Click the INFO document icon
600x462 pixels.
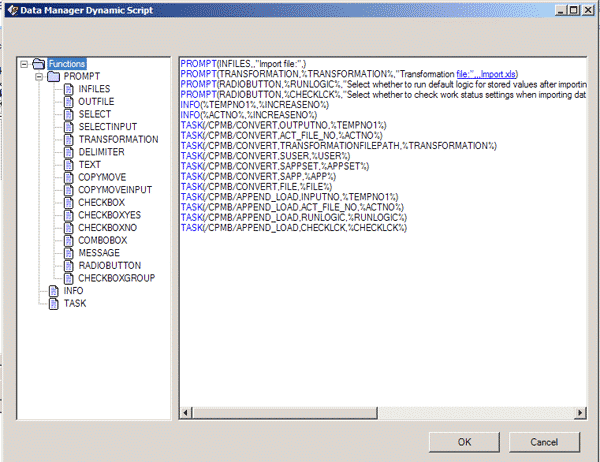54,291
